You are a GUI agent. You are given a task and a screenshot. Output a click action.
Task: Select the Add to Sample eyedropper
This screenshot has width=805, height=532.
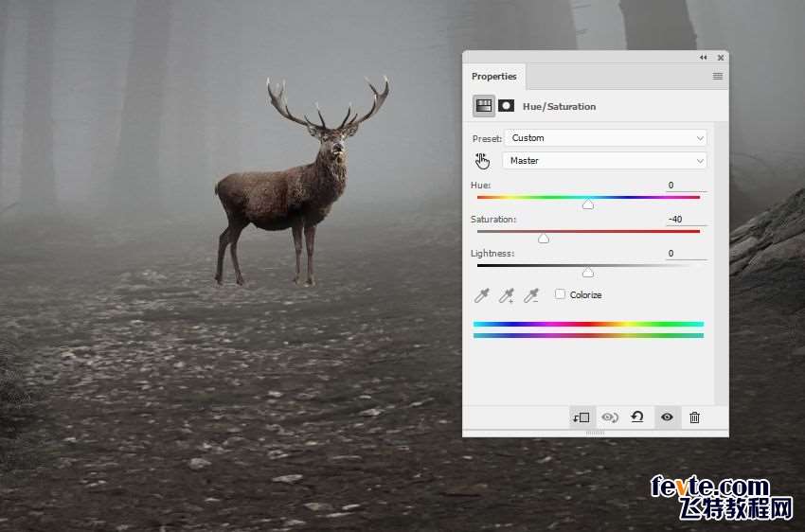tap(507, 295)
